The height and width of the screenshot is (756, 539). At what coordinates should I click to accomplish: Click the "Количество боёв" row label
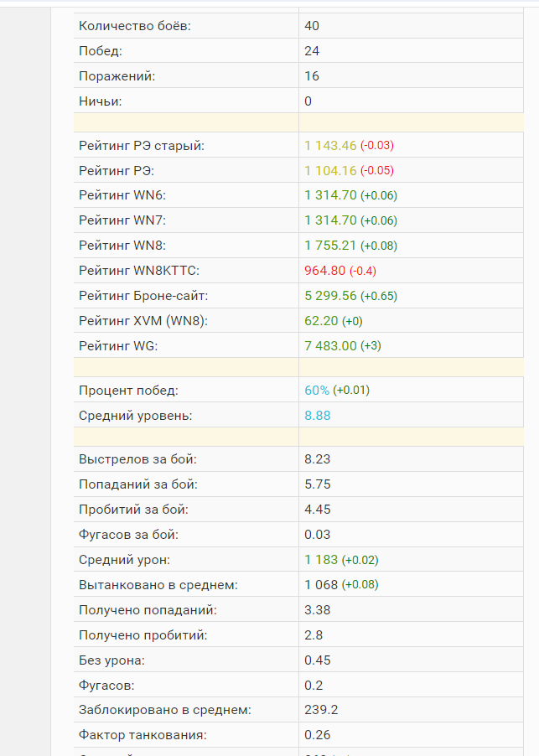(134, 26)
